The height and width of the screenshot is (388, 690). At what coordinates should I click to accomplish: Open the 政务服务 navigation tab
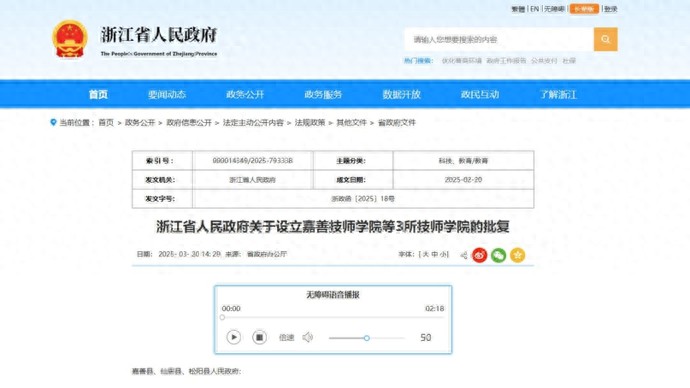point(323,94)
